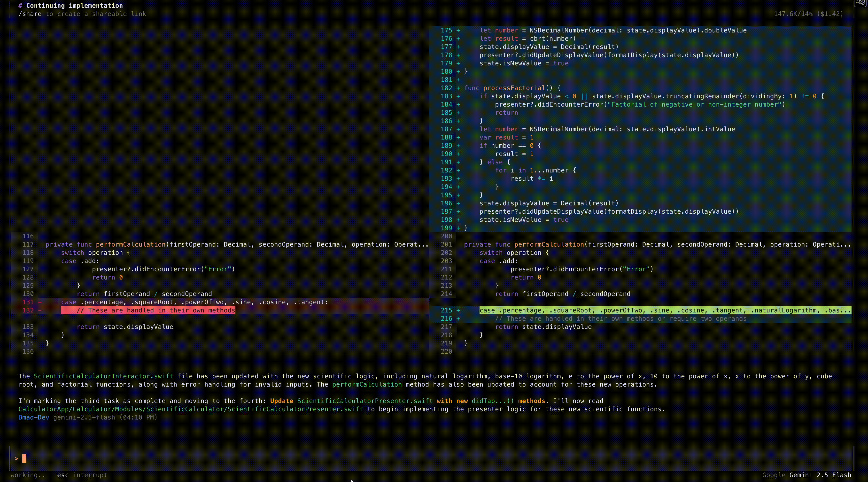The height and width of the screenshot is (482, 868).
Task: Click the green added case on line 215
Action: 665,311
